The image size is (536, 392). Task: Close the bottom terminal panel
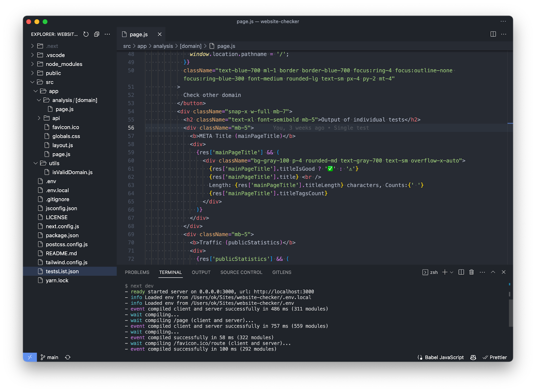[504, 272]
